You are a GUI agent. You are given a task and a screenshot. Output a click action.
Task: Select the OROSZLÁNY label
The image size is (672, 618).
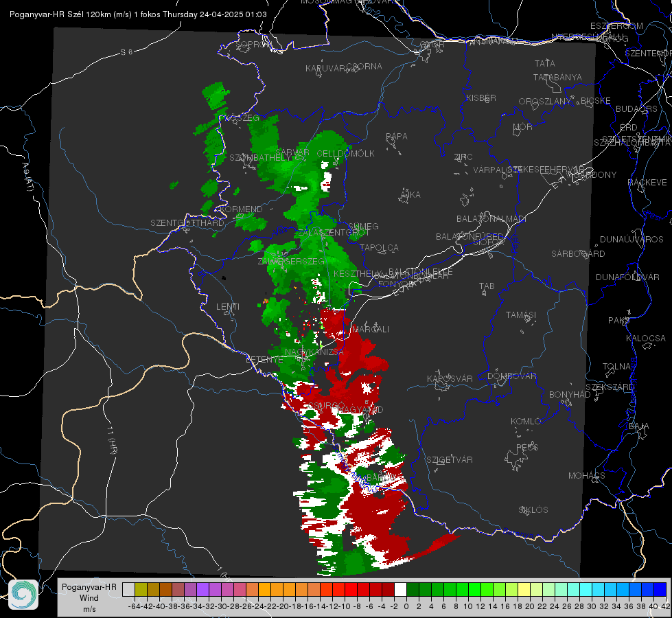[x=545, y=102]
